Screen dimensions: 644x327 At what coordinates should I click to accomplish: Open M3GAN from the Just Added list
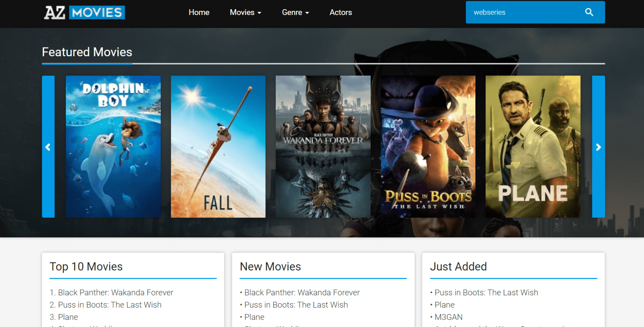(x=448, y=317)
